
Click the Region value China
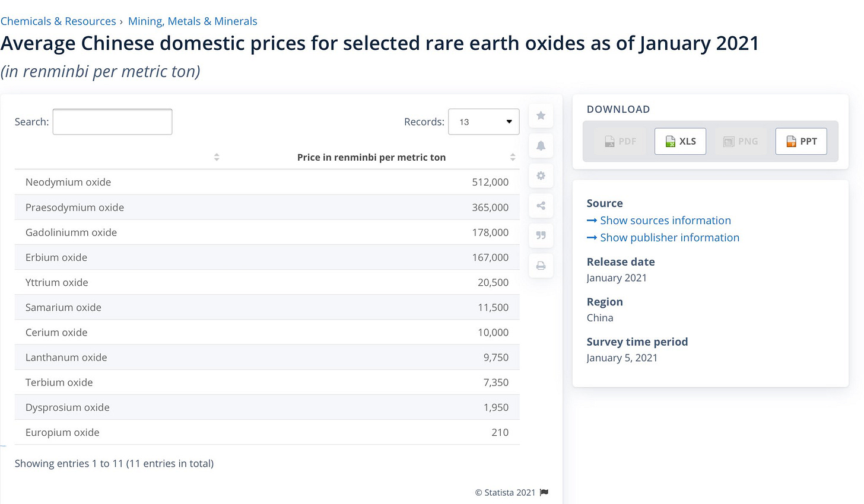pyautogui.click(x=600, y=318)
